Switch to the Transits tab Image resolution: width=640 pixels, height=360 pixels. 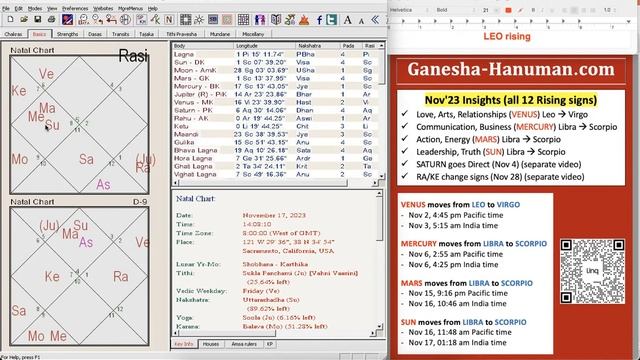(120, 34)
